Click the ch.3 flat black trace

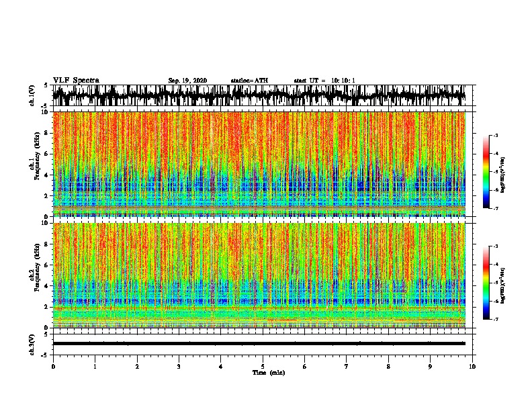click(259, 344)
